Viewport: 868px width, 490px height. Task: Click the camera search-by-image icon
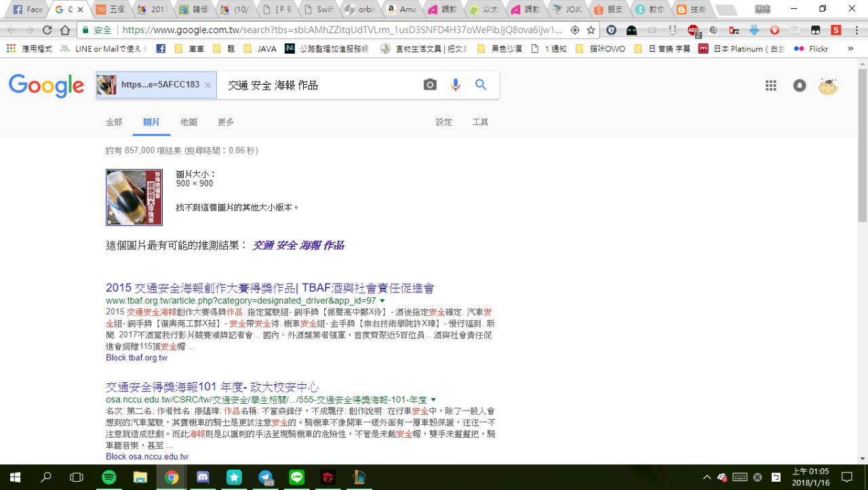click(430, 85)
